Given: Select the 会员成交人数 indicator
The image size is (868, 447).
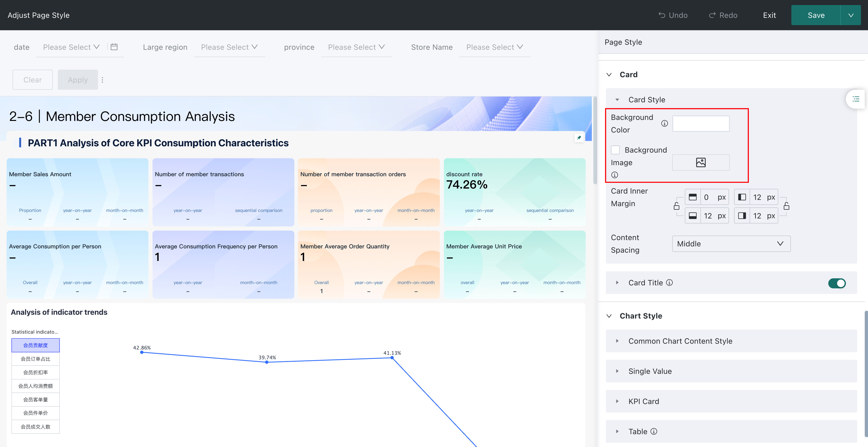Looking at the screenshot, I should pyautogui.click(x=35, y=426).
